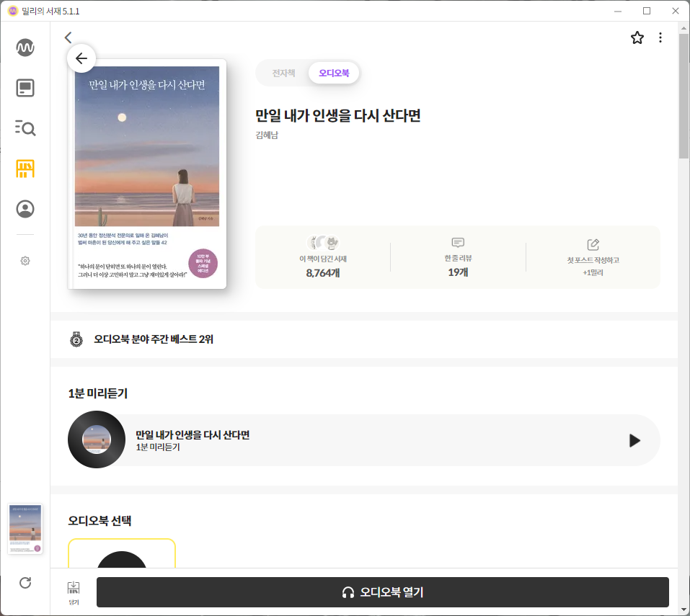
Task: Click the 오디오북 열기 button
Action: (x=382, y=592)
